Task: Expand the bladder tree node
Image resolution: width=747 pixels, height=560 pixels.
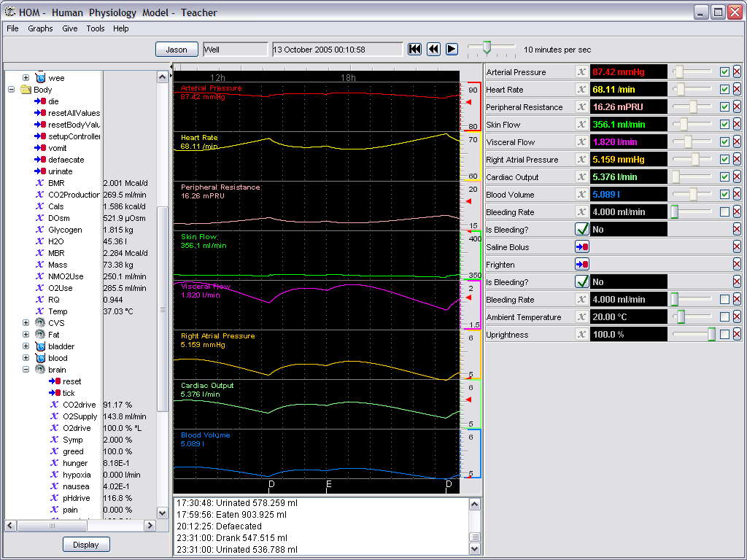Action: coord(26,346)
